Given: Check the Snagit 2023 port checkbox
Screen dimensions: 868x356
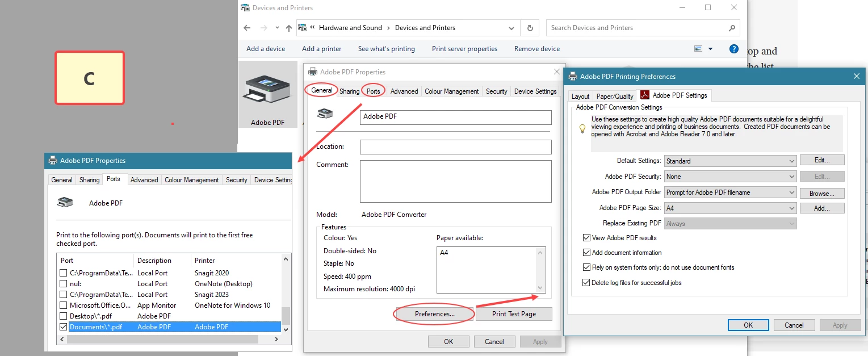Looking at the screenshot, I should [x=64, y=295].
